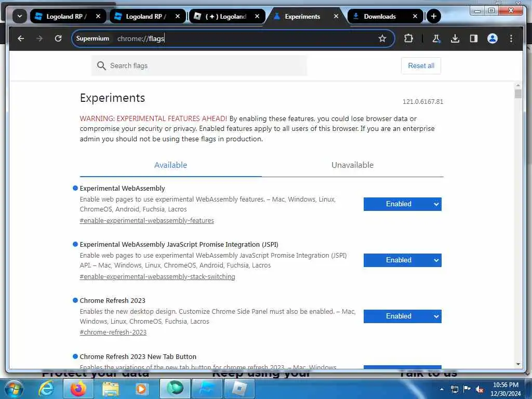The image size is (532, 399).
Task: Open the Downloads toolbar icon
Action: pos(455,38)
